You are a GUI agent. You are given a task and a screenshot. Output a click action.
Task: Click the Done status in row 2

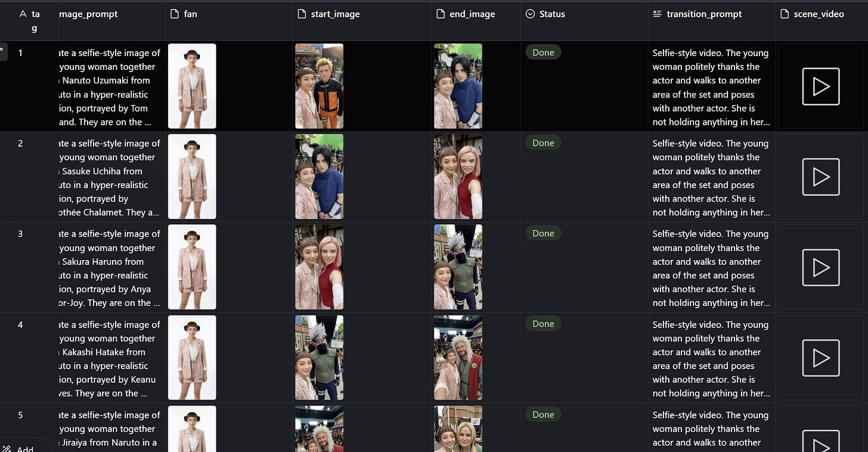coord(543,143)
